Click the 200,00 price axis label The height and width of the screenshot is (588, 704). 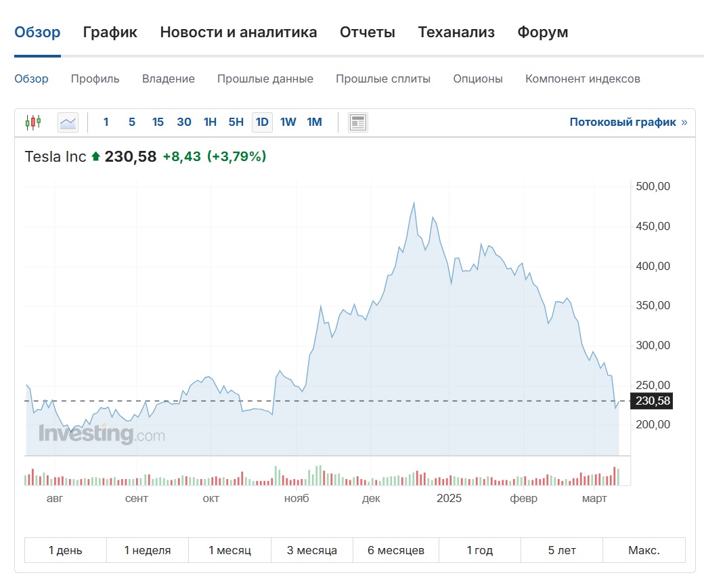tap(653, 425)
